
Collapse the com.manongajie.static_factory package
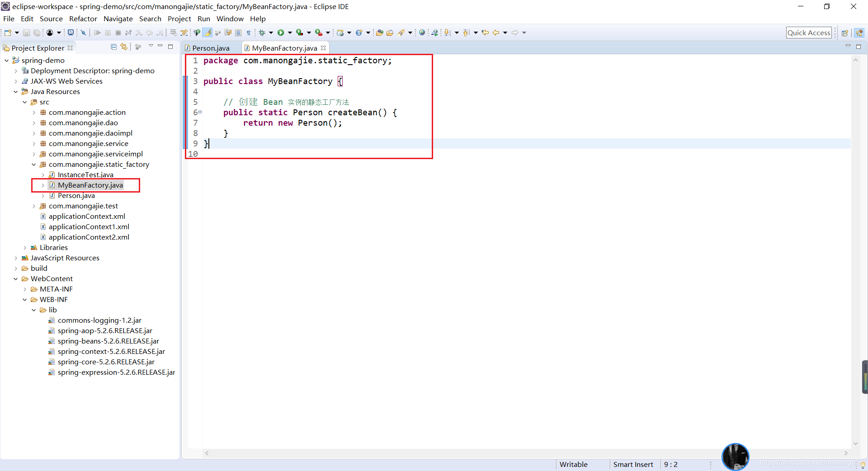[x=33, y=165]
